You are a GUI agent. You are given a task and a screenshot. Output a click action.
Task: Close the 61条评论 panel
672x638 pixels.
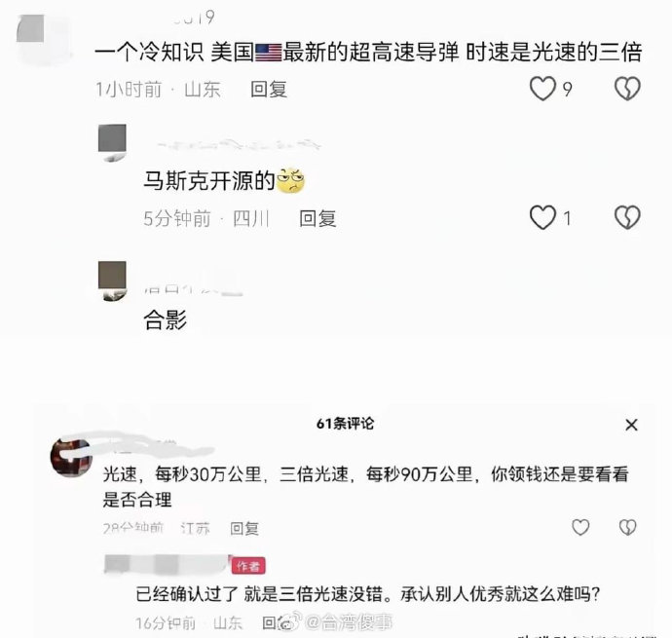pos(631,425)
